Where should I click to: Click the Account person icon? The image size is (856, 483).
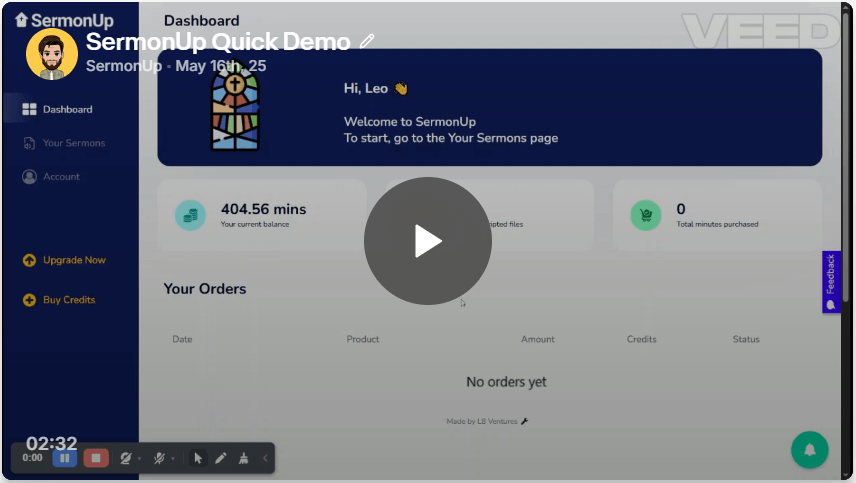tap(29, 177)
